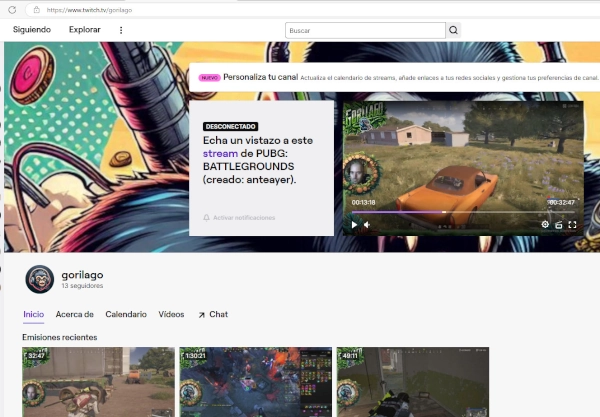Viewport: 600px width, 417px height.
Task: Open the Siguiendo section
Action: [32, 30]
